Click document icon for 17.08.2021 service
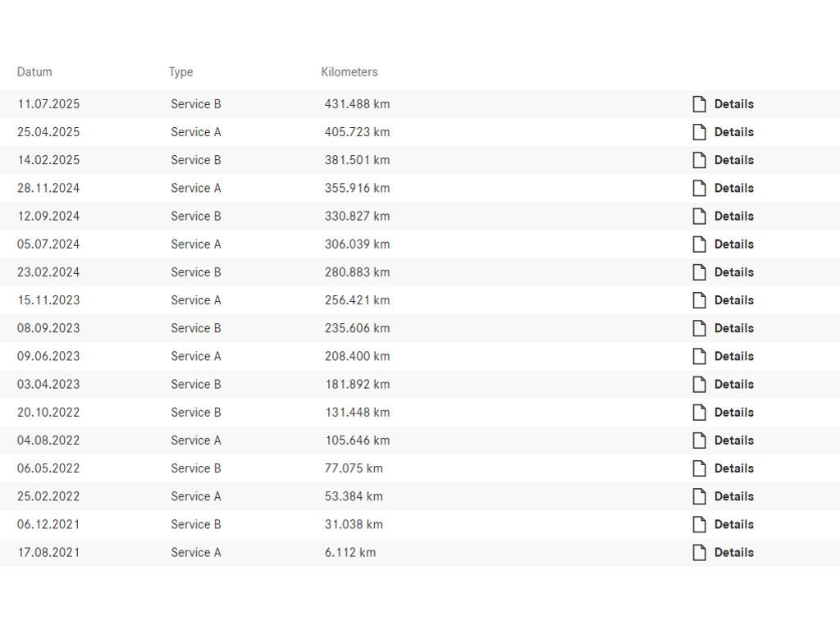Screen dimensions: 840x630 (x=699, y=552)
